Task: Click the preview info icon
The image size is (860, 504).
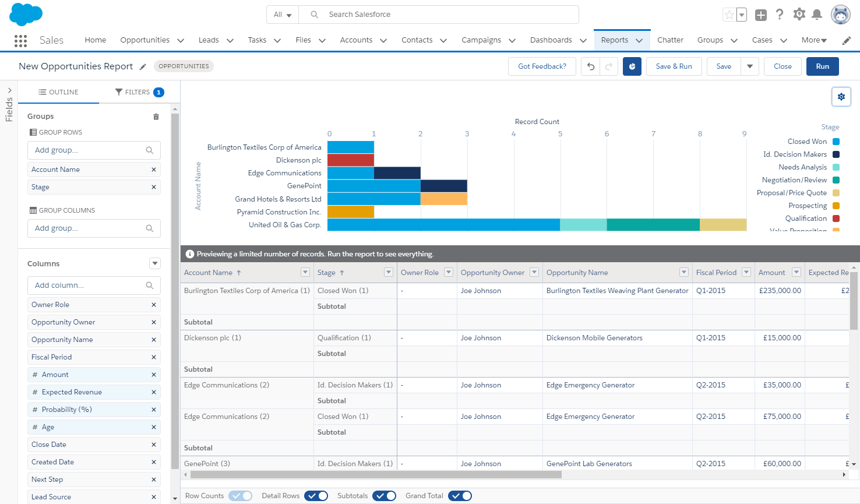Action: tap(189, 254)
